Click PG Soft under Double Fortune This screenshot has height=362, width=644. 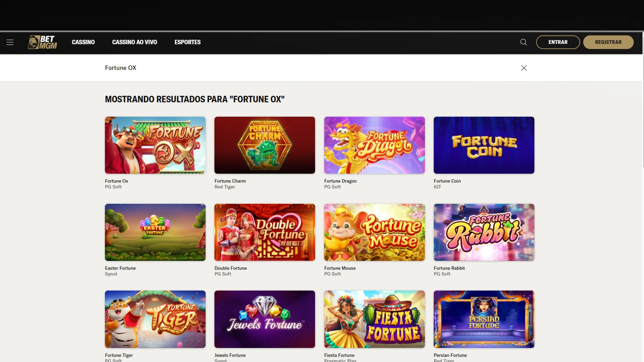[223, 274]
